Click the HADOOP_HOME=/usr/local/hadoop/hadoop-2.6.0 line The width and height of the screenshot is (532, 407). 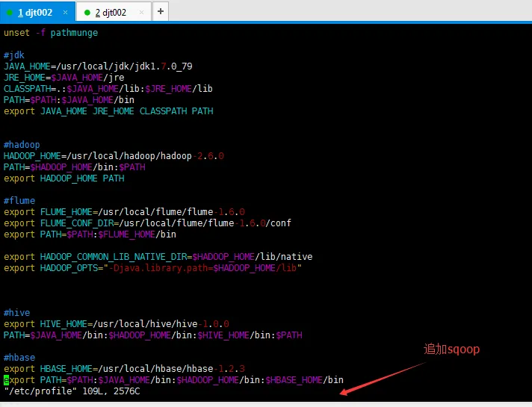(x=114, y=155)
